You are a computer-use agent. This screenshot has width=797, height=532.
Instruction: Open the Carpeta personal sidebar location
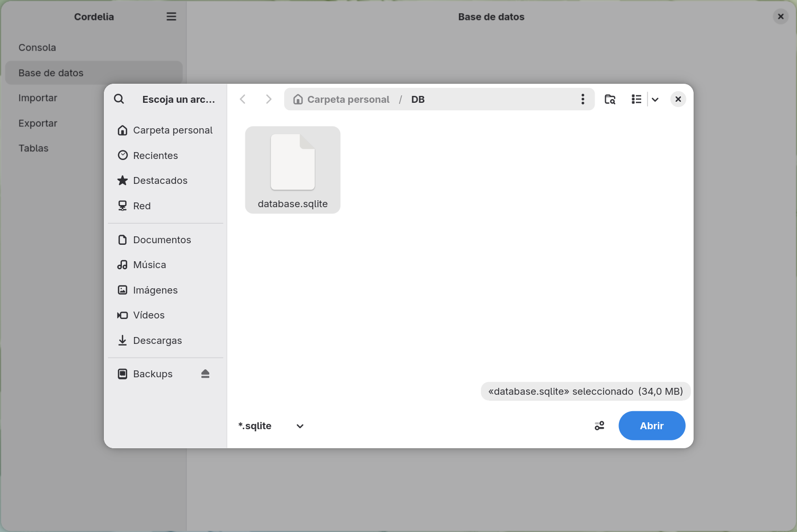coord(165,130)
